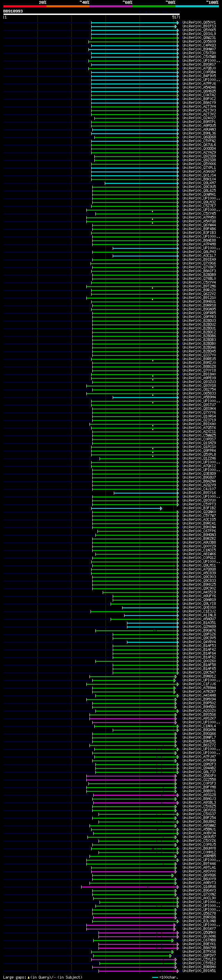Click the purple ~60% identity legend segment

pos(111,6)
